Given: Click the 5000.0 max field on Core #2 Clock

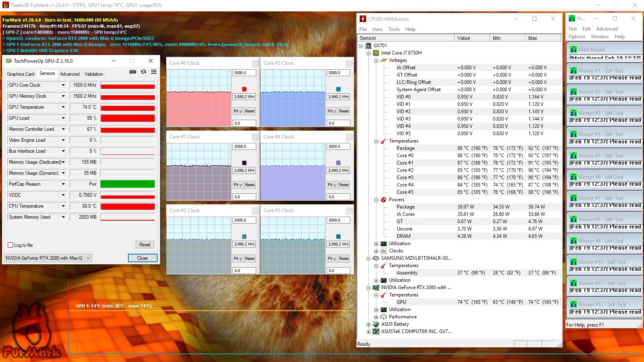Looking at the screenshot, I should 244,220.
